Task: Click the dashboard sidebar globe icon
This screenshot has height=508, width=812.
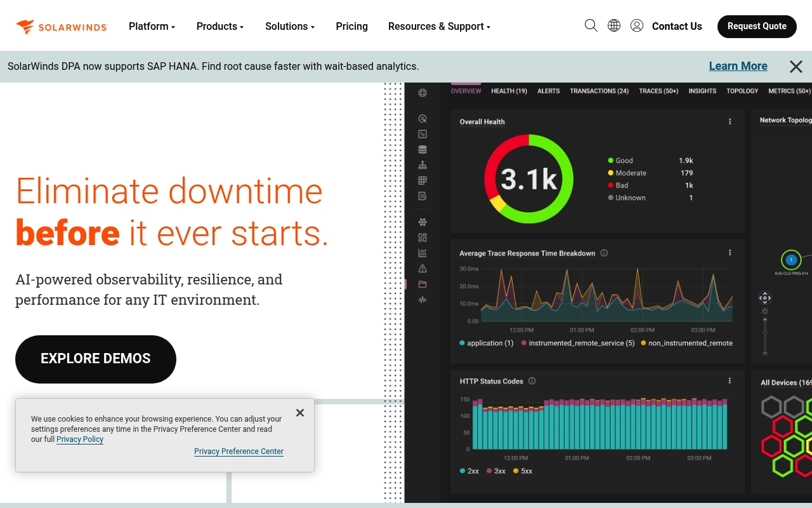Action: click(x=422, y=93)
